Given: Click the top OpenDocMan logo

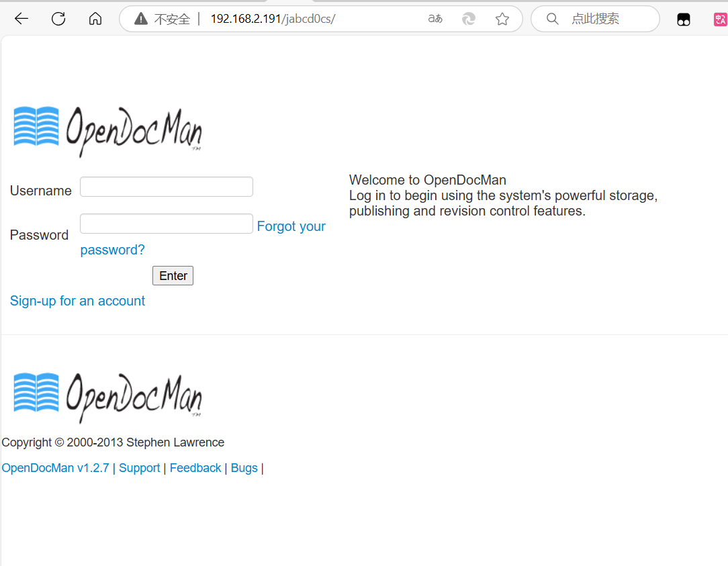Looking at the screenshot, I should click(x=107, y=132).
